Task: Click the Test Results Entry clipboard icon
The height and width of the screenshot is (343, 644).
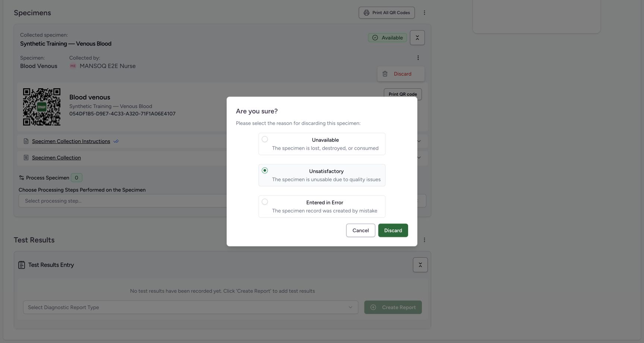Action: tap(22, 265)
